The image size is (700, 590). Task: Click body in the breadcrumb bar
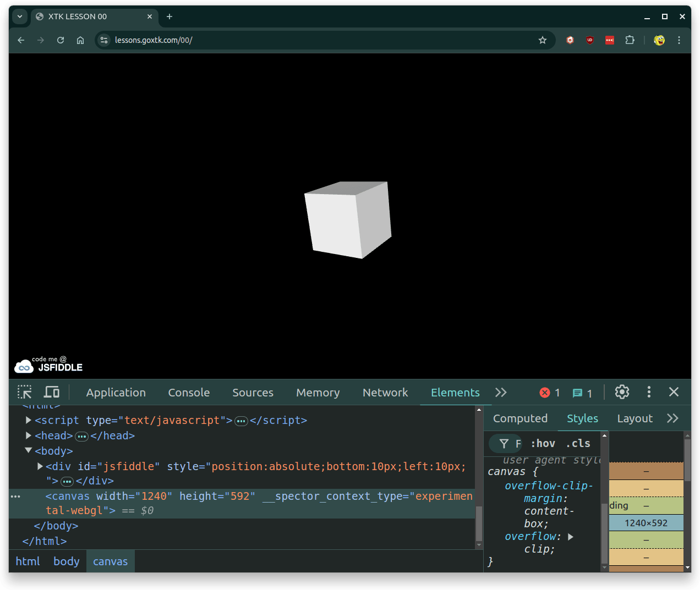coord(66,561)
